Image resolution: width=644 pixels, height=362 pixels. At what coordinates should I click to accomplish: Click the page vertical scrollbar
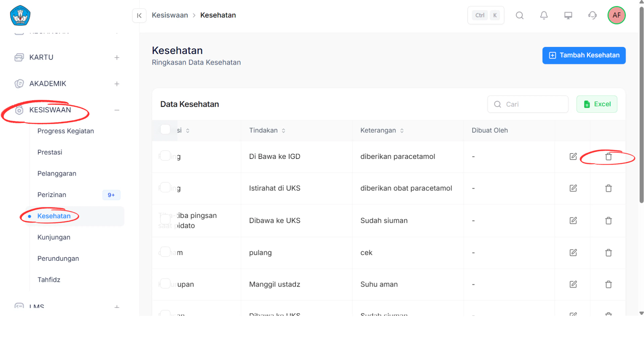pos(641,105)
